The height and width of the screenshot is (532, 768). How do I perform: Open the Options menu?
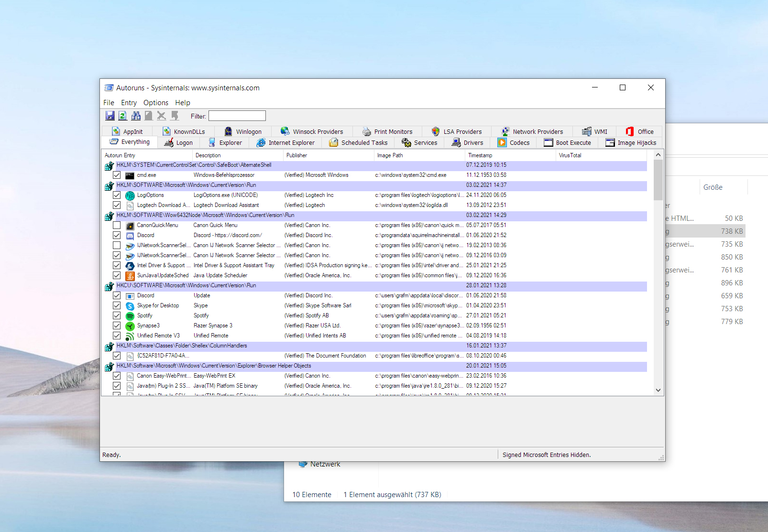click(x=156, y=103)
